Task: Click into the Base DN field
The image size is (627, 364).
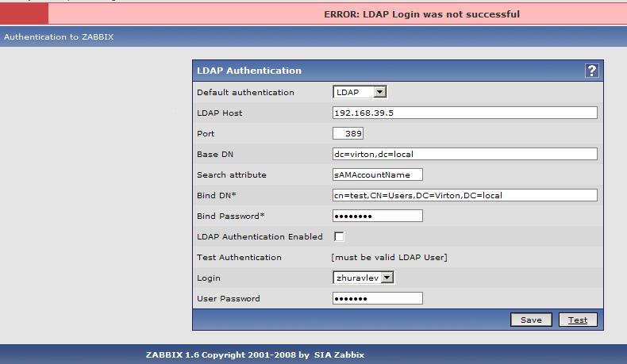Action: click(464, 154)
